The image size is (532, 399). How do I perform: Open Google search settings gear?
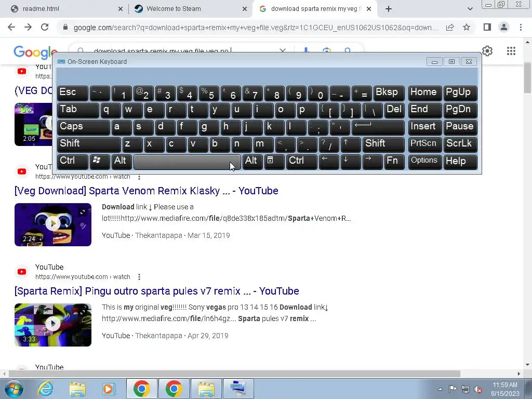(487, 51)
